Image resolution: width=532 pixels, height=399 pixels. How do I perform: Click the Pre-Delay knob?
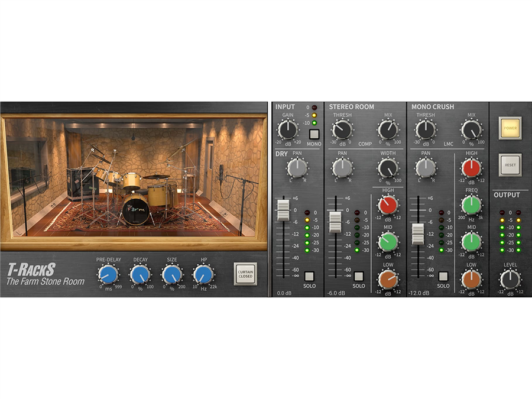click(107, 274)
